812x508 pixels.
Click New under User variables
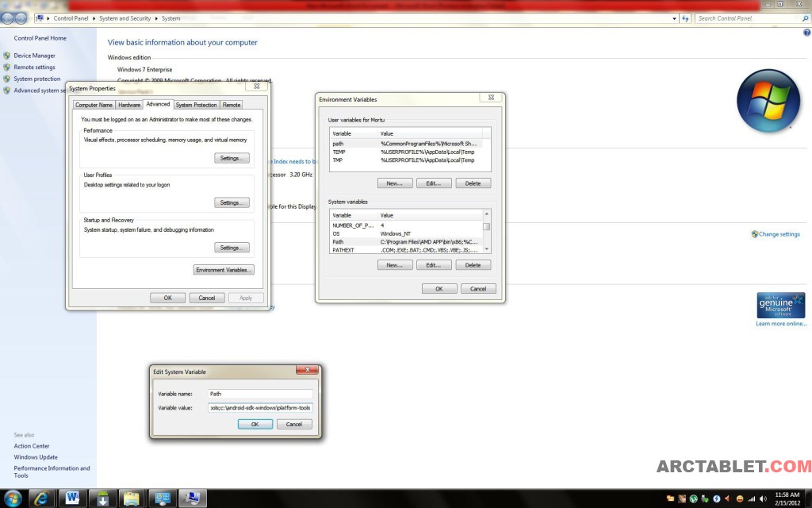[395, 183]
